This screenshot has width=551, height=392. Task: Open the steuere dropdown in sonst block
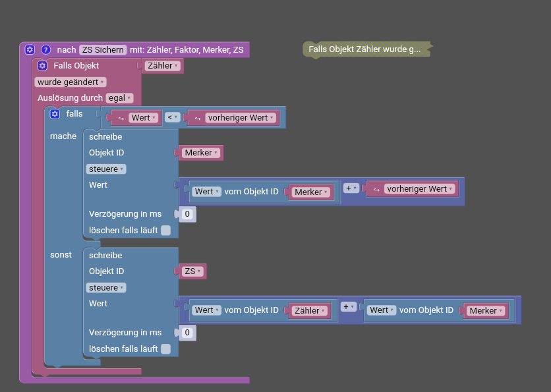click(x=105, y=288)
